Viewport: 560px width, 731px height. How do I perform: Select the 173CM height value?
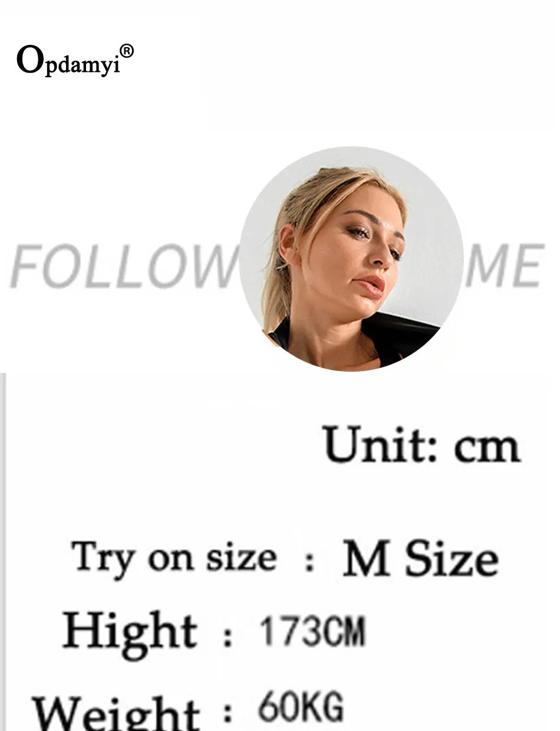312,632
